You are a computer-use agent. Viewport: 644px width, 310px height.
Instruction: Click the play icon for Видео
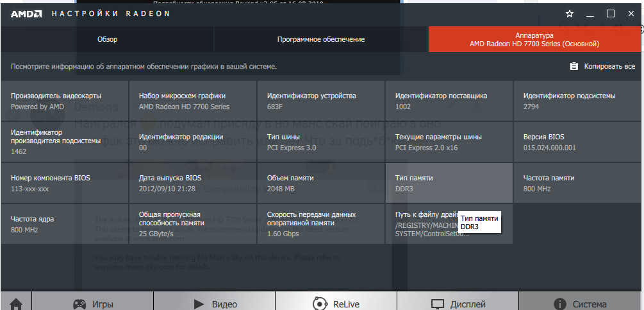(x=199, y=304)
